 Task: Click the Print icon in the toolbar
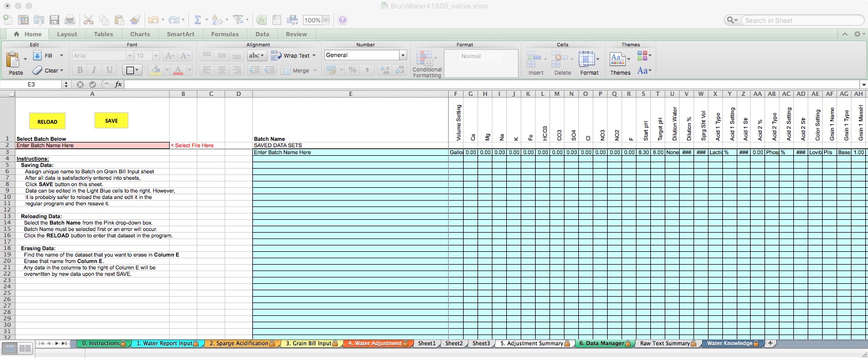point(70,20)
